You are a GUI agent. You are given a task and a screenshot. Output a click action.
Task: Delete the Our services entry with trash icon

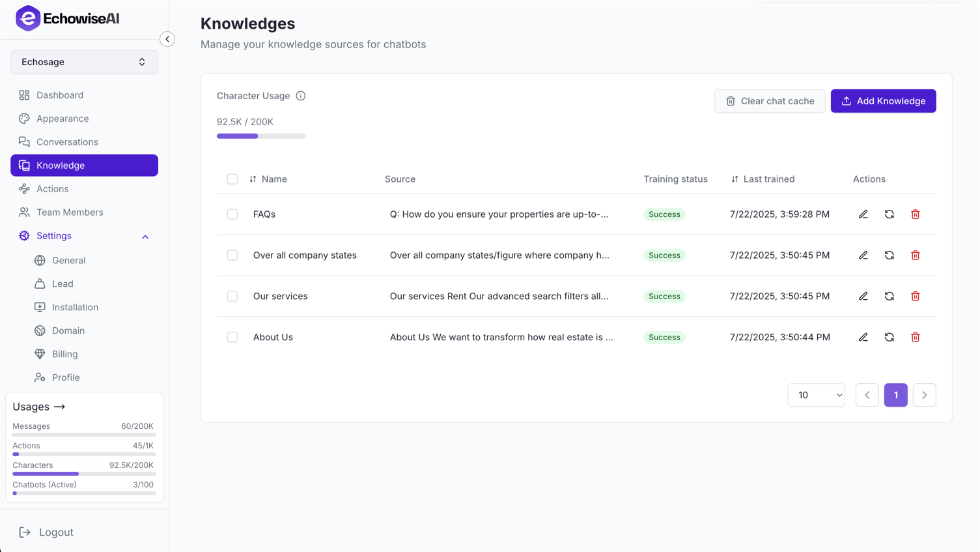(x=915, y=296)
